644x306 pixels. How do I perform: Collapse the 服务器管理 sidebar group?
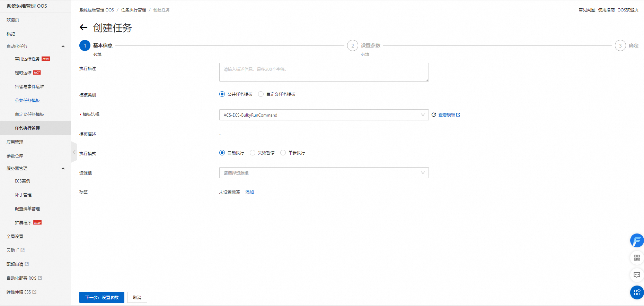63,168
